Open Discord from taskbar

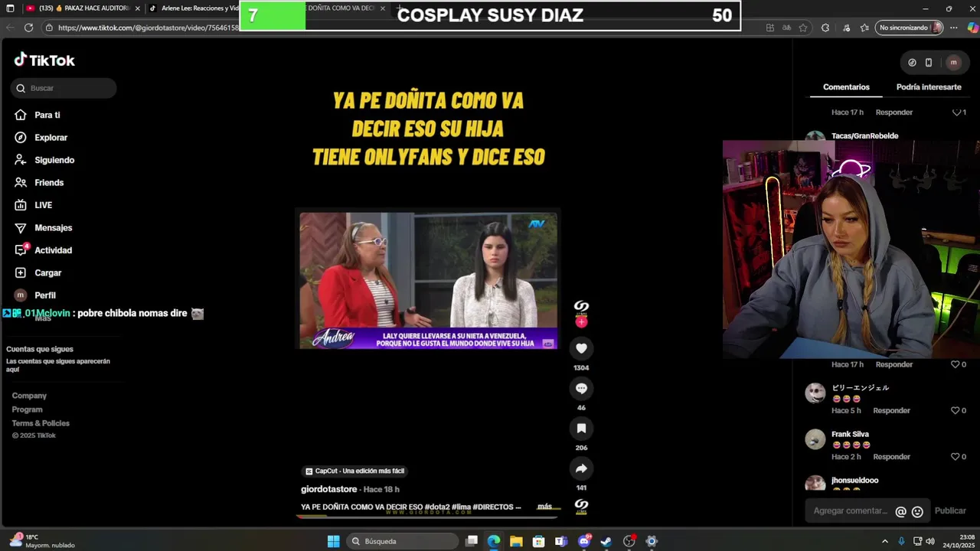coord(584,541)
